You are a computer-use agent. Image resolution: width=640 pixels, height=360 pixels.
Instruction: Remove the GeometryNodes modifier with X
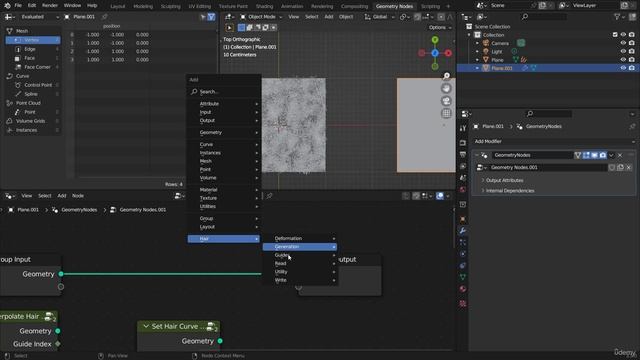click(x=620, y=155)
